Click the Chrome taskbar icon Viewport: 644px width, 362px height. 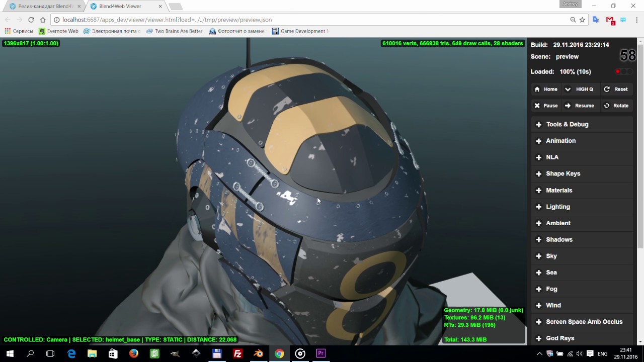point(279,353)
